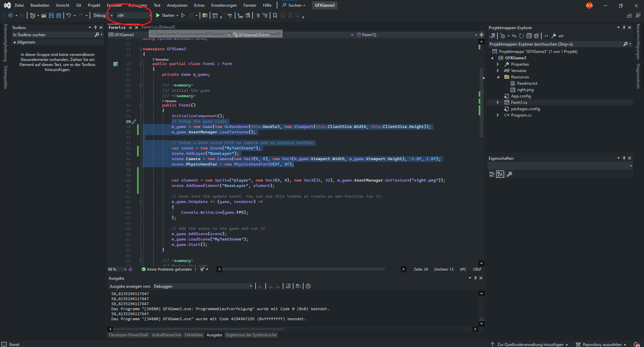Comment out the selected code lines
The height and width of the screenshot is (347, 644).
[258, 15]
